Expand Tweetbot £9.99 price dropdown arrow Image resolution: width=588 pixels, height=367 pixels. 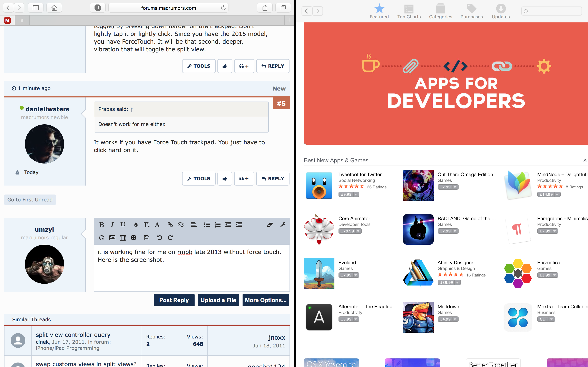(x=356, y=195)
